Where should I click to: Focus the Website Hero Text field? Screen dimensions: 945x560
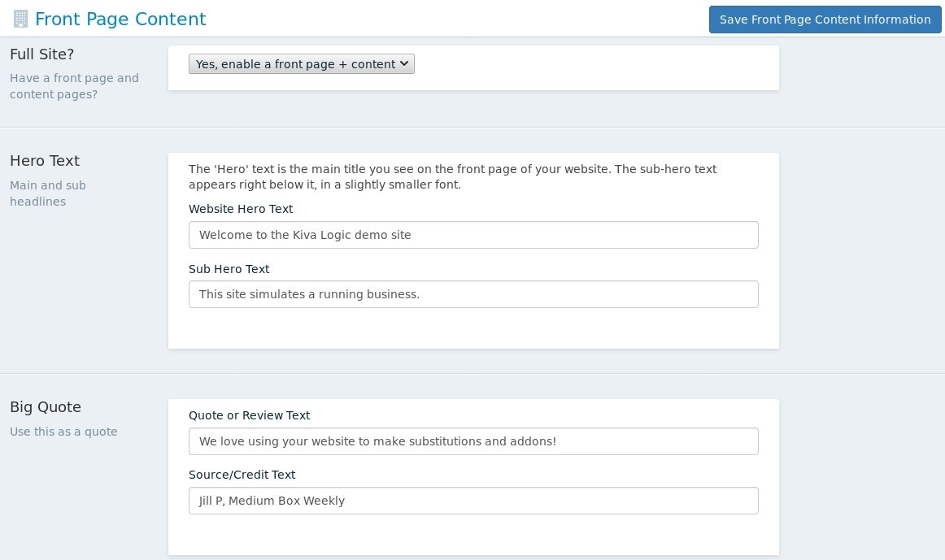[473, 235]
